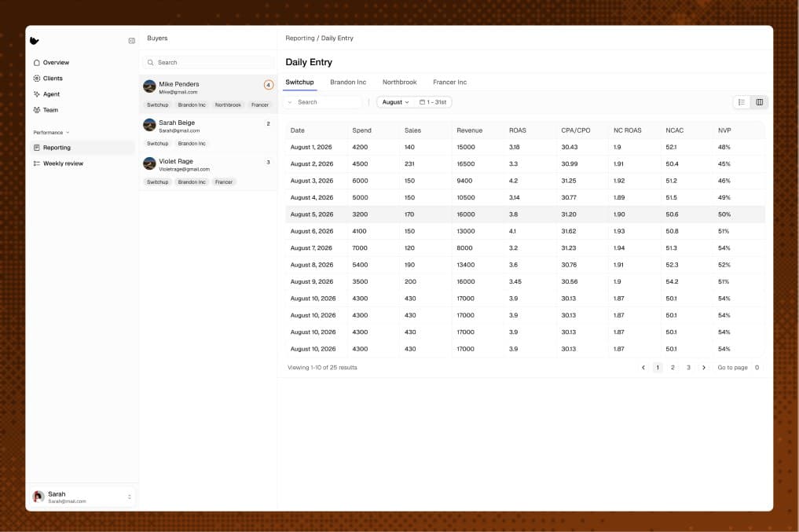
Task: Click Northbrook tag under Mike Penders
Action: point(228,105)
